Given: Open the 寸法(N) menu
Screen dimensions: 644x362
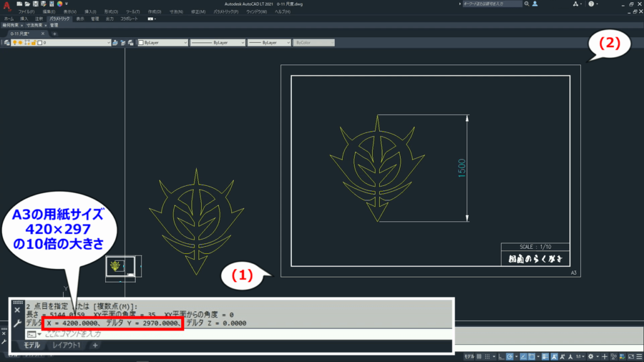Looking at the screenshot, I should [176, 12].
